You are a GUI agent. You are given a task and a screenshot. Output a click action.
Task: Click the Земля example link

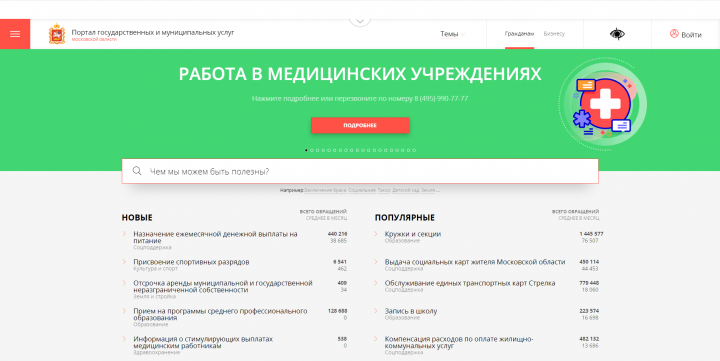[x=428, y=190]
